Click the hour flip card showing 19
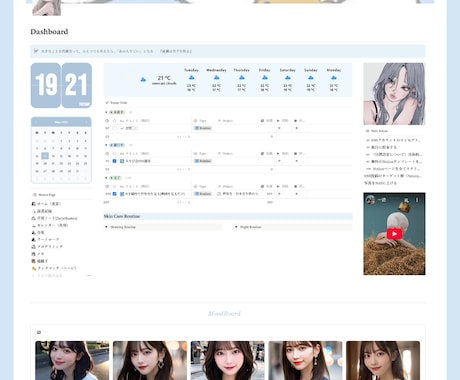Image resolution: width=460 pixels, height=380 pixels. pyautogui.click(x=46, y=85)
